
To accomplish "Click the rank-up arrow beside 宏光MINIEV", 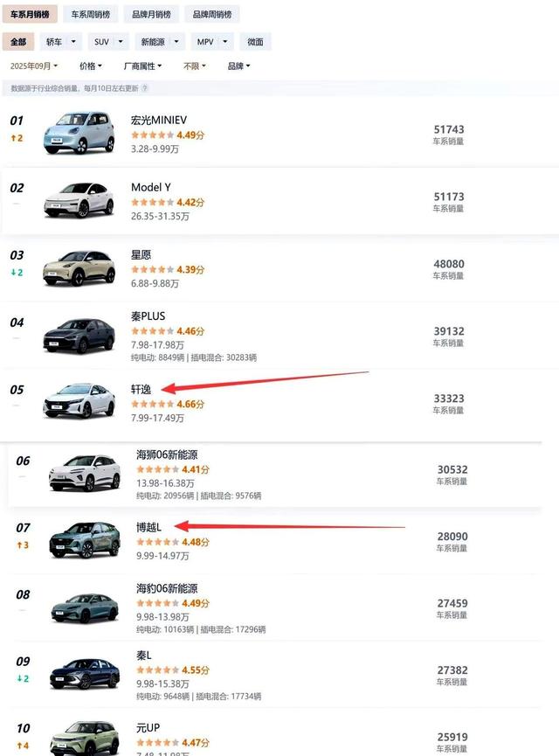I will (x=17, y=138).
